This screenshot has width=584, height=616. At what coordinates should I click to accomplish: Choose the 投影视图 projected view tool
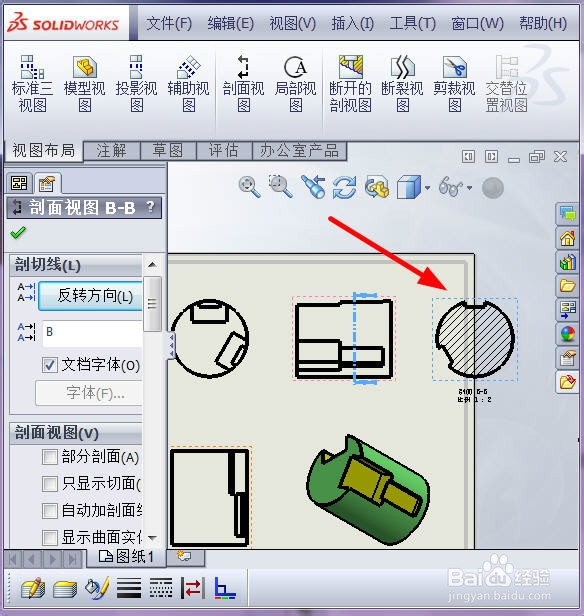point(136,84)
